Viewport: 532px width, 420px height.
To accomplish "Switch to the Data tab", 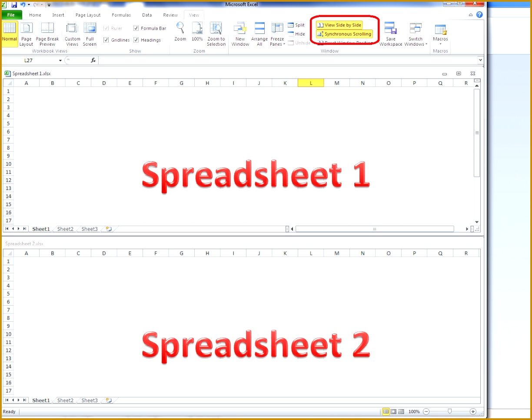I will tap(147, 15).
